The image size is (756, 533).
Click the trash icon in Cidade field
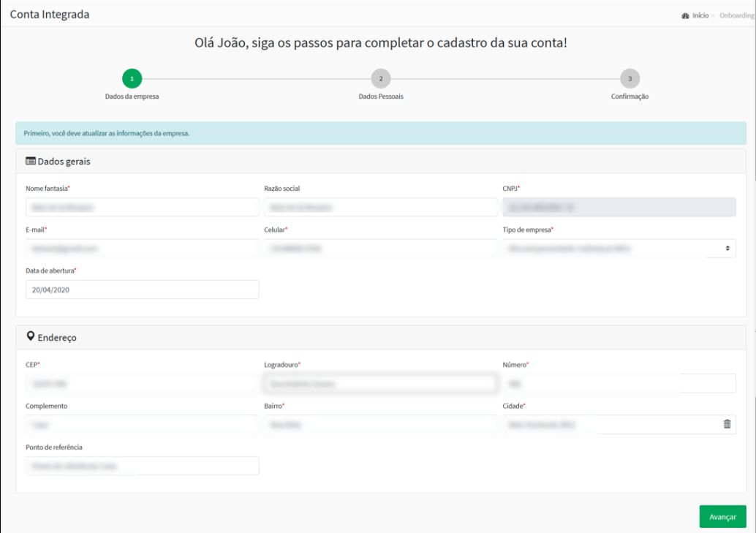pyautogui.click(x=727, y=424)
